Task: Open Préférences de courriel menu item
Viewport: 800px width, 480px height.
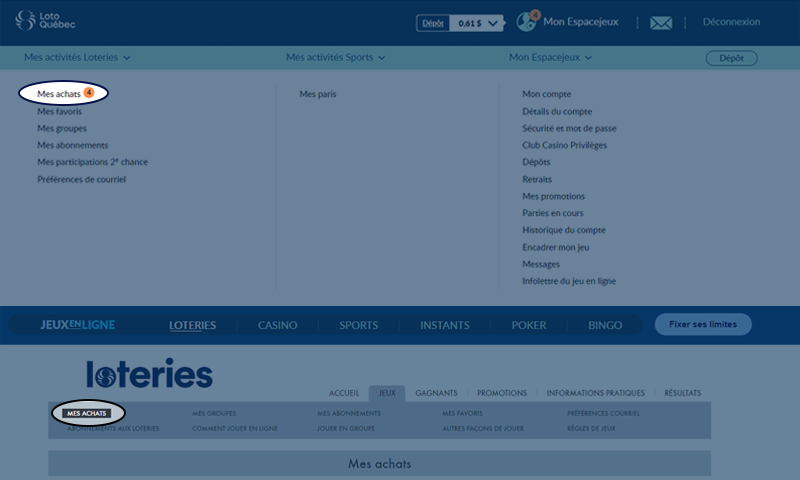Action: (x=81, y=179)
